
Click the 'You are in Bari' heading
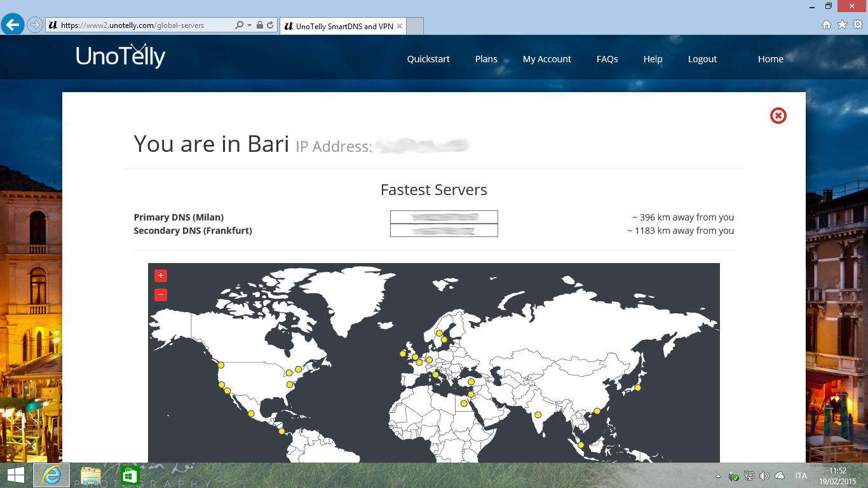pyautogui.click(x=212, y=144)
